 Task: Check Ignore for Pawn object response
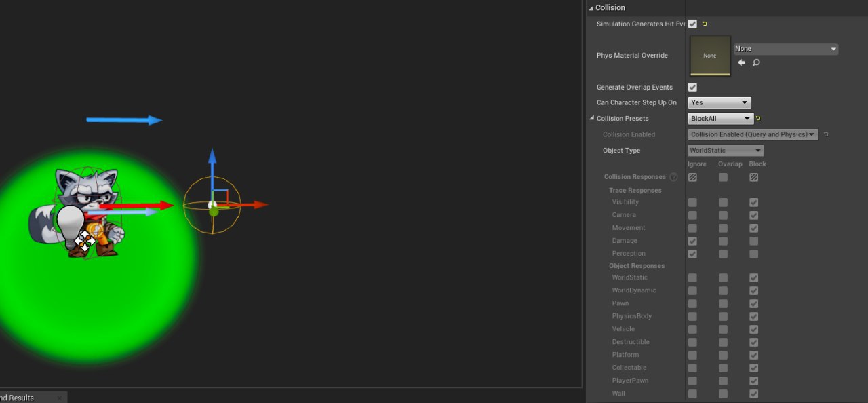coord(692,303)
